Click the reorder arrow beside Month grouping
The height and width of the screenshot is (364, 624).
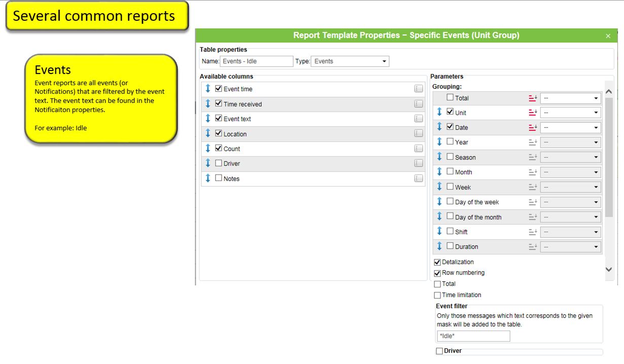point(439,172)
